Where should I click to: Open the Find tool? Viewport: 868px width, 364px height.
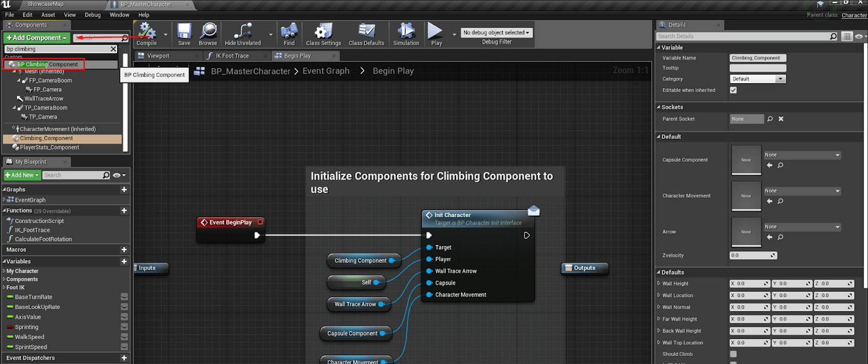point(289,34)
